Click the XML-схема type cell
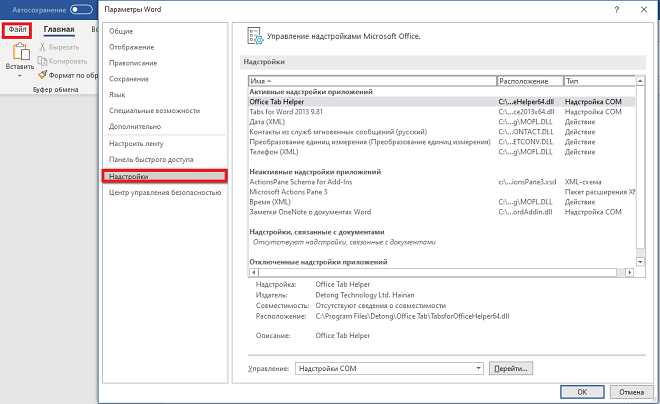The width and height of the screenshot is (660, 404). click(583, 182)
